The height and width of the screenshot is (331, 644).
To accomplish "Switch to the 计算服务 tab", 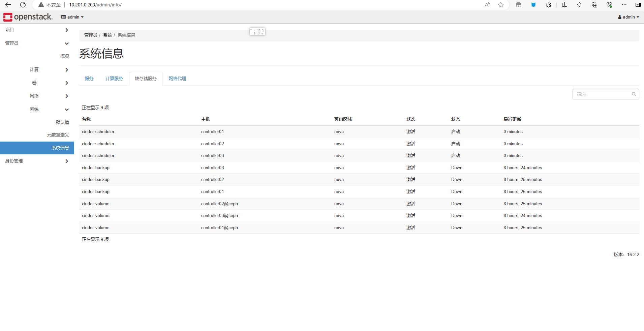I will (x=114, y=79).
